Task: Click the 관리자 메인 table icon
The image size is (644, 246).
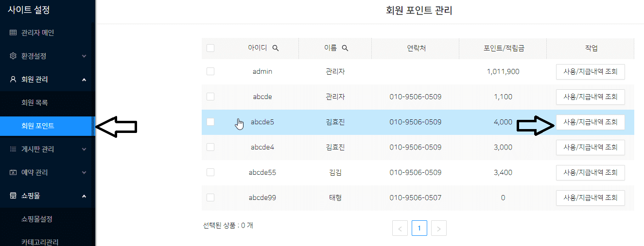Action: coord(13,33)
